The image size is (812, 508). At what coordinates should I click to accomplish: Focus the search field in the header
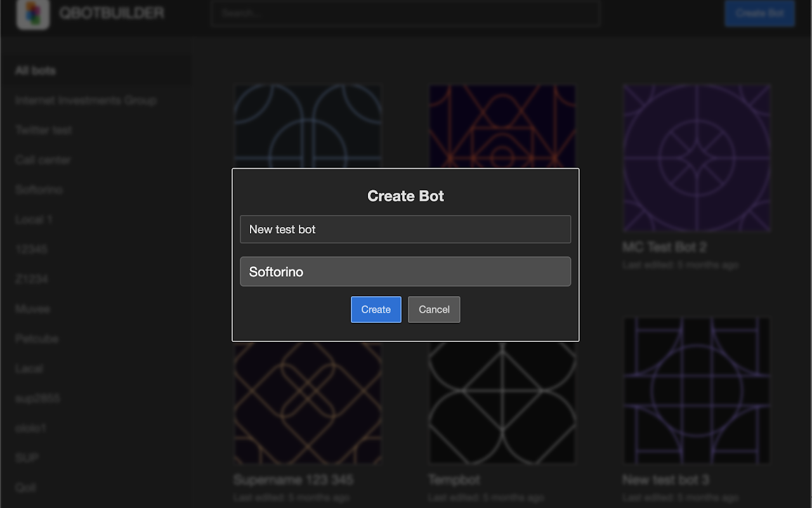point(405,13)
